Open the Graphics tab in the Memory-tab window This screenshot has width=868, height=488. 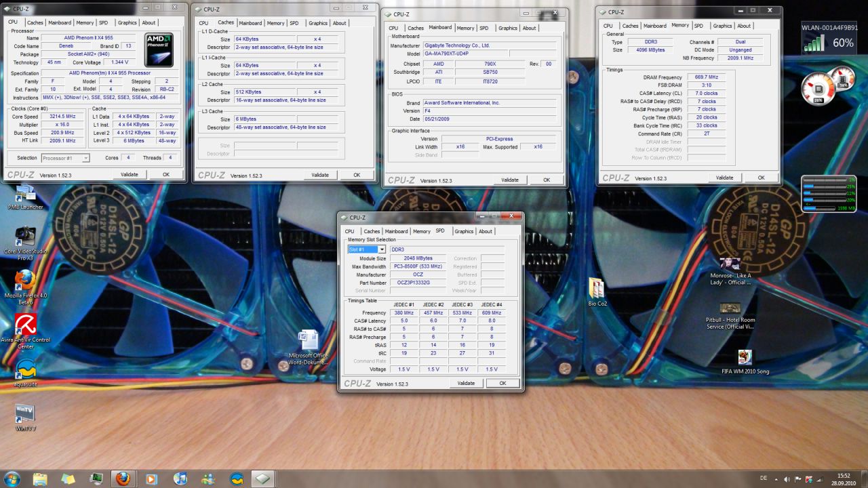(722, 26)
